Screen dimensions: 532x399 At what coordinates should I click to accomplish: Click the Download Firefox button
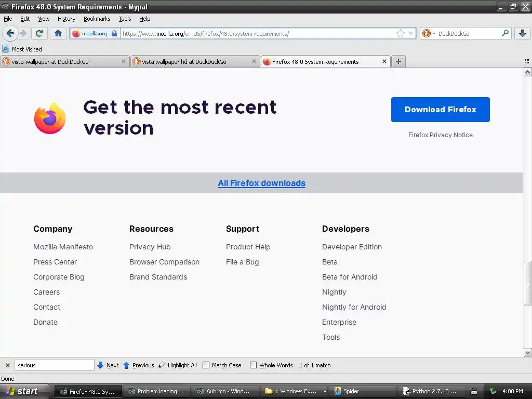point(441,110)
